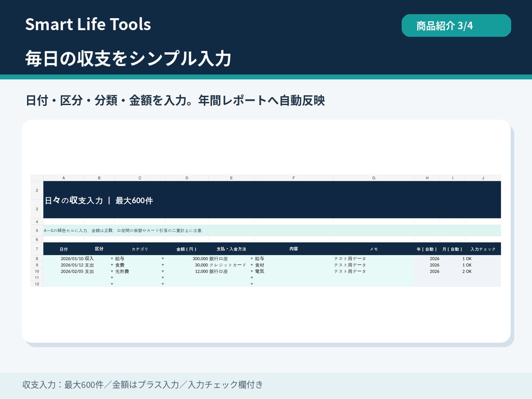Viewport: 532px width, 399px height.
Task: Open 区分 dropdown for 2026/01/10 収入 row
Action: click(112, 259)
